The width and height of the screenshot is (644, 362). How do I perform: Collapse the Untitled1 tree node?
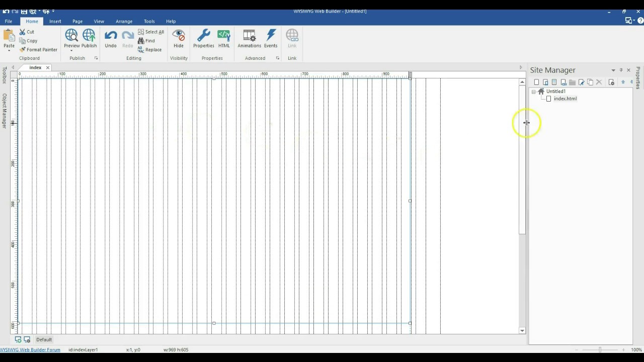(533, 92)
